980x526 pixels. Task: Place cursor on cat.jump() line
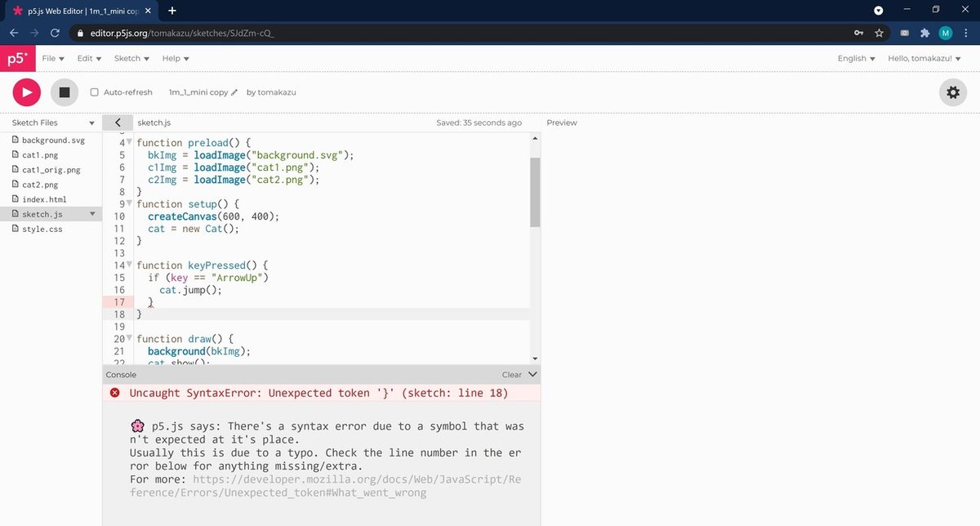190,290
